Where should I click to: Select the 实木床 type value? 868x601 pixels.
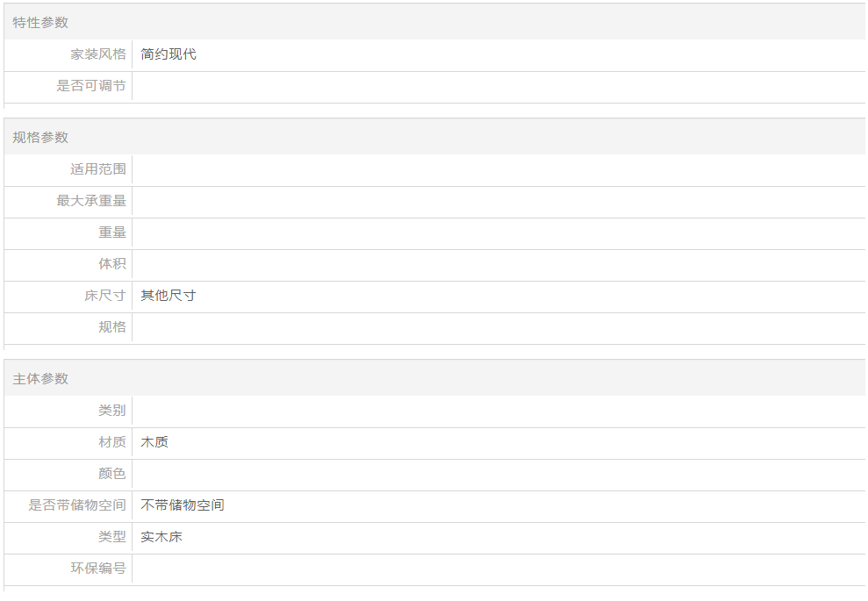pyautogui.click(x=161, y=537)
